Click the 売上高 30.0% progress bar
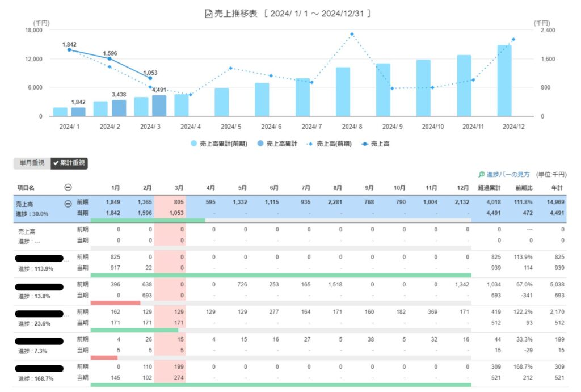 148,220
